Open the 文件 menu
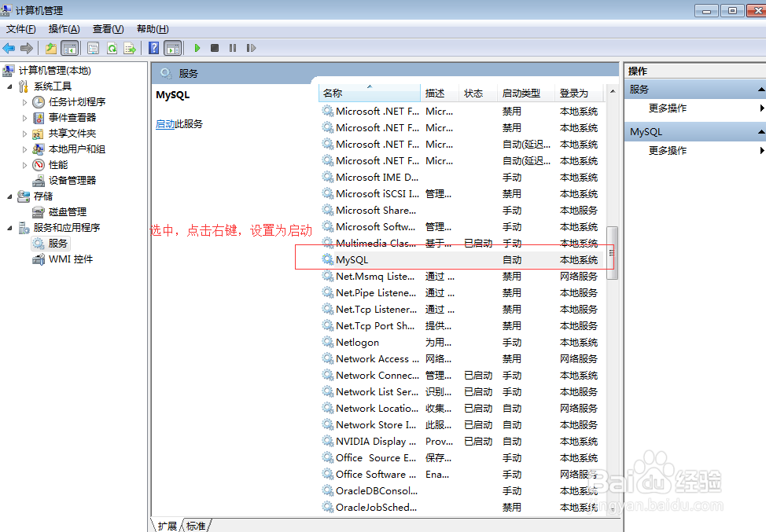Image resolution: width=766 pixels, height=532 pixels. [x=20, y=28]
